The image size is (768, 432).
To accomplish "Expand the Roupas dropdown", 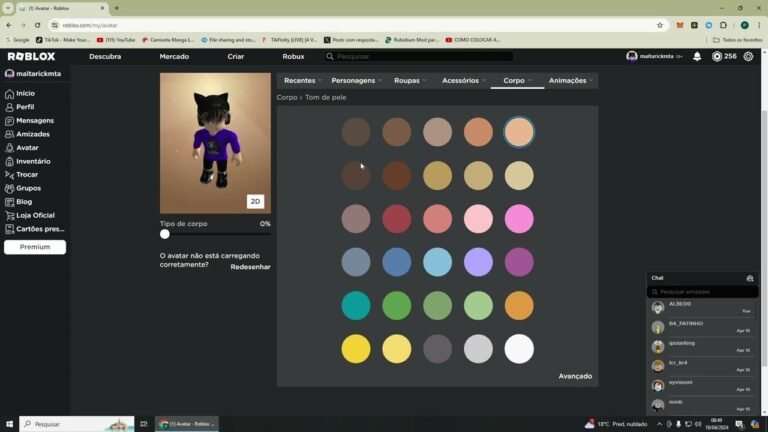I will 409,80.
